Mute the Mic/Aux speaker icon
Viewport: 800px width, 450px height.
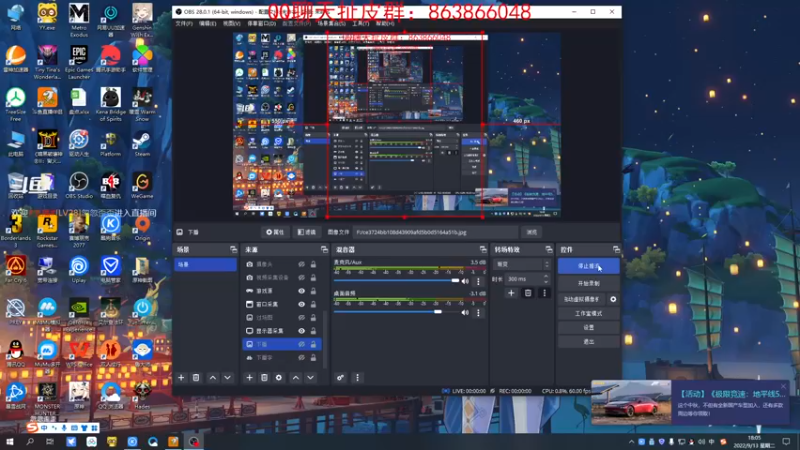465,281
